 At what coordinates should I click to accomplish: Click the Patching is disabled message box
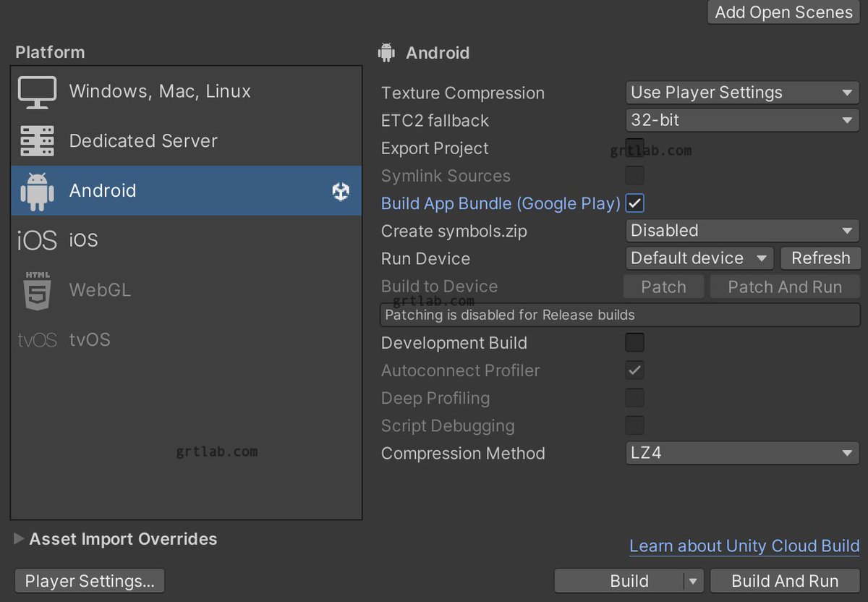coord(620,315)
